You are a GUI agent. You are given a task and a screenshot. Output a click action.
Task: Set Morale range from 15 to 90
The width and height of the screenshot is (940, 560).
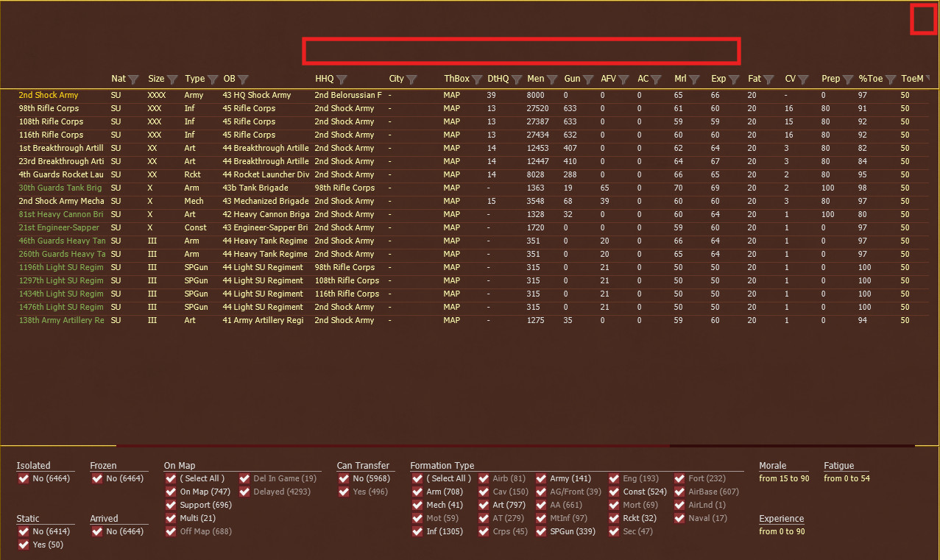(784, 478)
